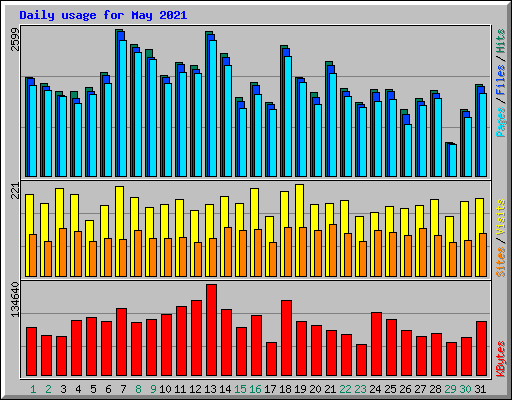Click the 'Daily usage for May 2021' title
512x400 pixels.
[103, 15]
